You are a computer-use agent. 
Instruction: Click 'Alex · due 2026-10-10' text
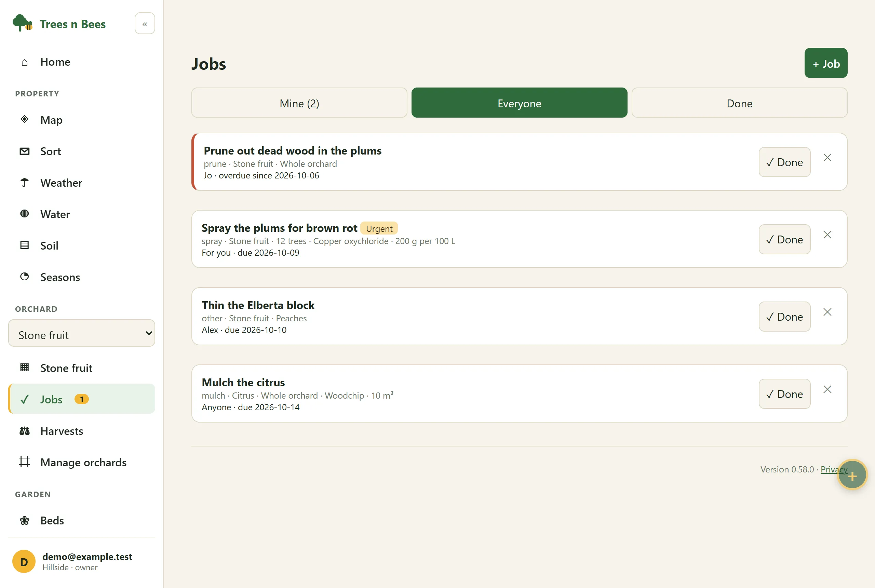tap(244, 330)
